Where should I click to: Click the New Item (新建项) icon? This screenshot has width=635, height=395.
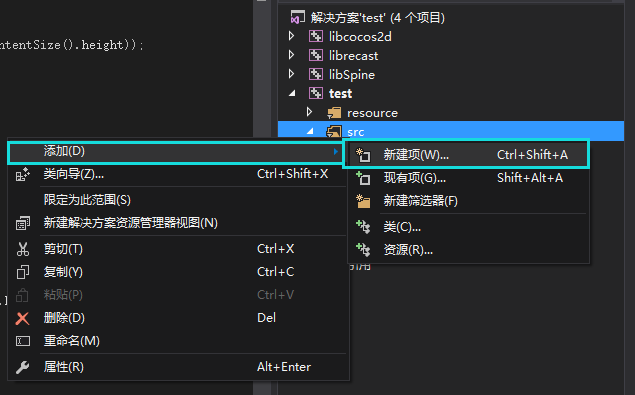[x=362, y=155]
